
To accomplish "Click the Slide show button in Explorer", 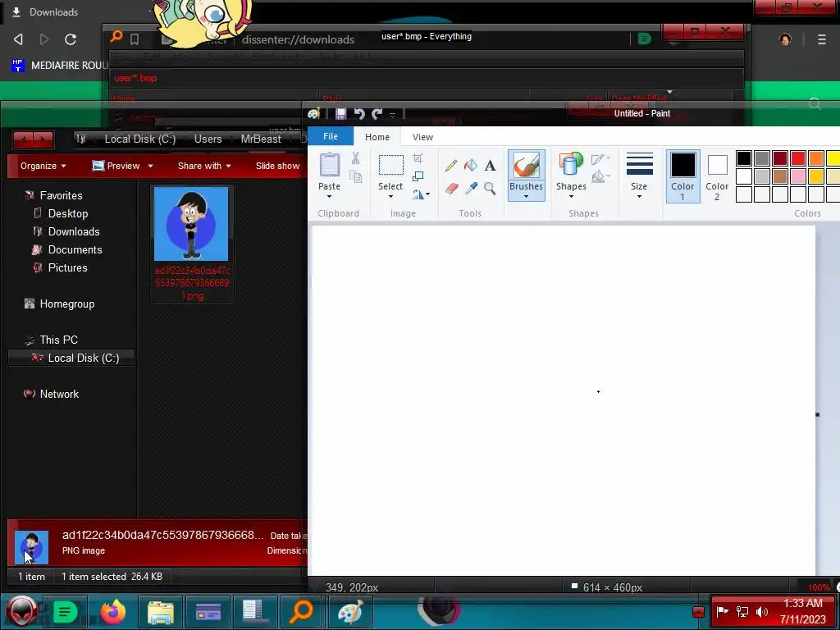I will point(277,166).
